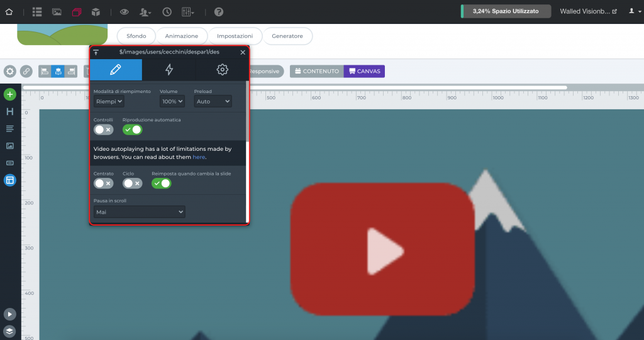Image resolution: width=644 pixels, height=340 pixels.
Task: Add a new layer with green plus
Action: pyautogui.click(x=10, y=94)
